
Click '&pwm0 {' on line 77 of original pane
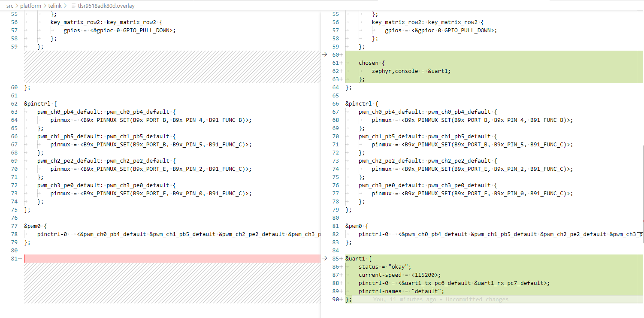[35, 226]
